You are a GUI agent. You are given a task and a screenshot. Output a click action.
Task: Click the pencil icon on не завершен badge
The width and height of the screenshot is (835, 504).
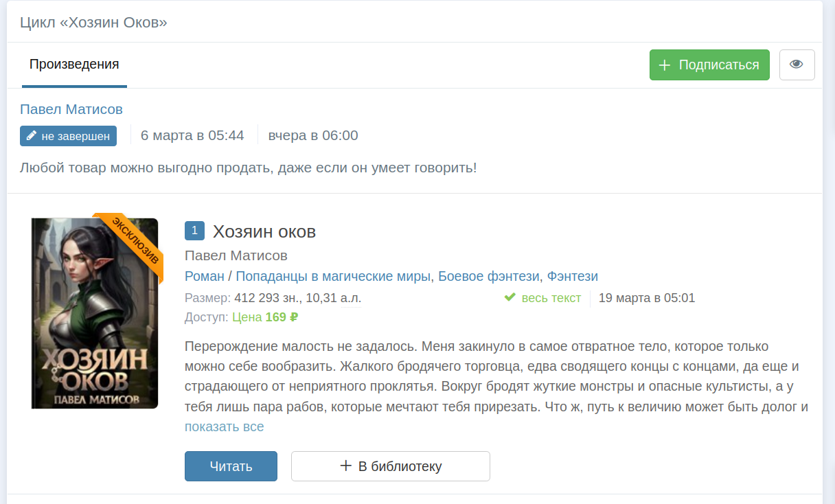(31, 136)
